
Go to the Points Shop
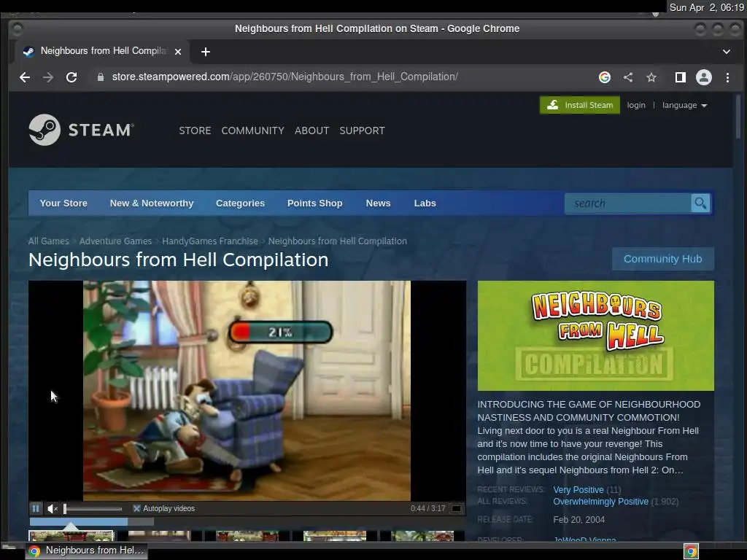[x=315, y=203]
